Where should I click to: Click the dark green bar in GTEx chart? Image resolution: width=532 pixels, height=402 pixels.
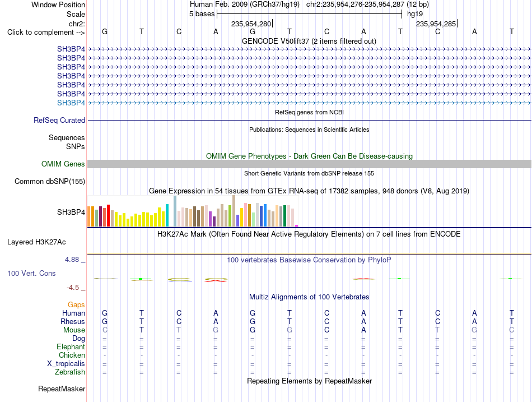pos(284,216)
